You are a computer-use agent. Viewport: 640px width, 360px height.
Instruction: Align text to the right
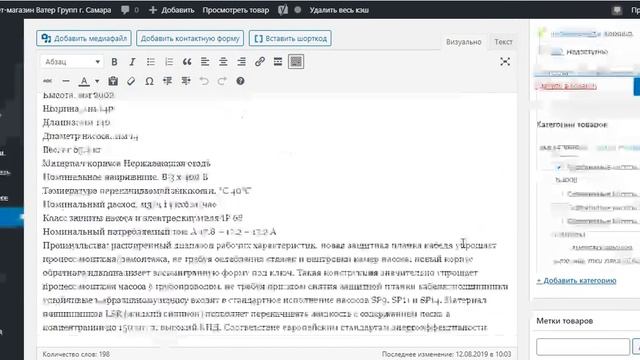coord(241,62)
